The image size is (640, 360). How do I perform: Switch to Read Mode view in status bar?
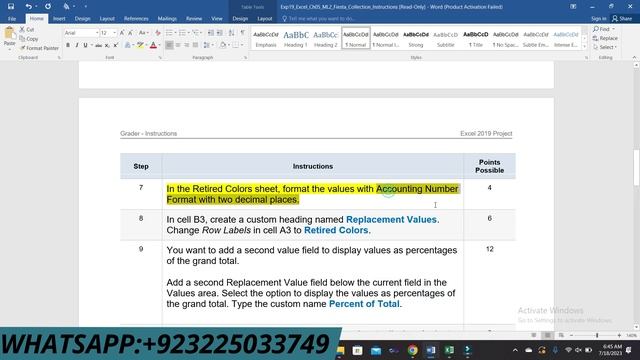[x=533, y=335]
